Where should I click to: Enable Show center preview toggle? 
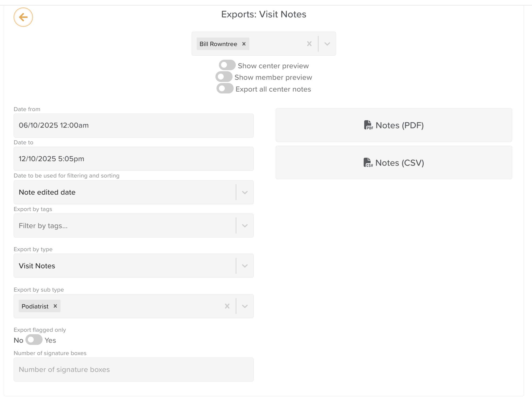click(227, 65)
